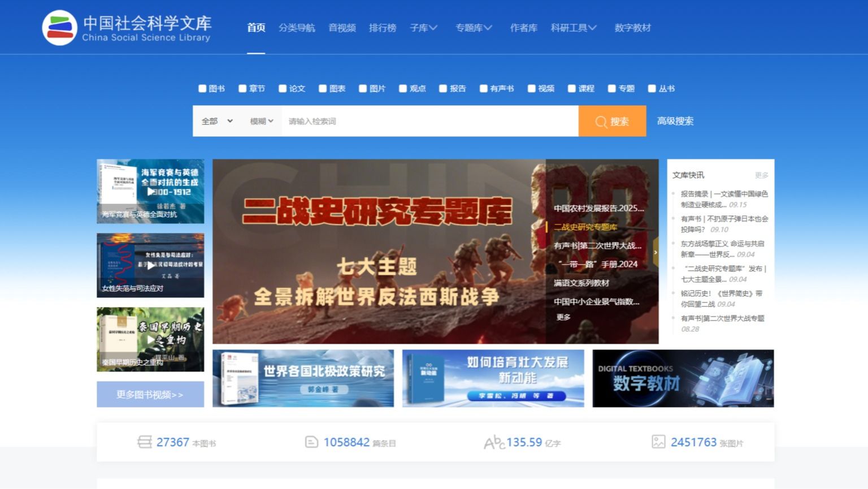Open the 高级搜索 link
The height and width of the screenshot is (489, 868).
675,121
